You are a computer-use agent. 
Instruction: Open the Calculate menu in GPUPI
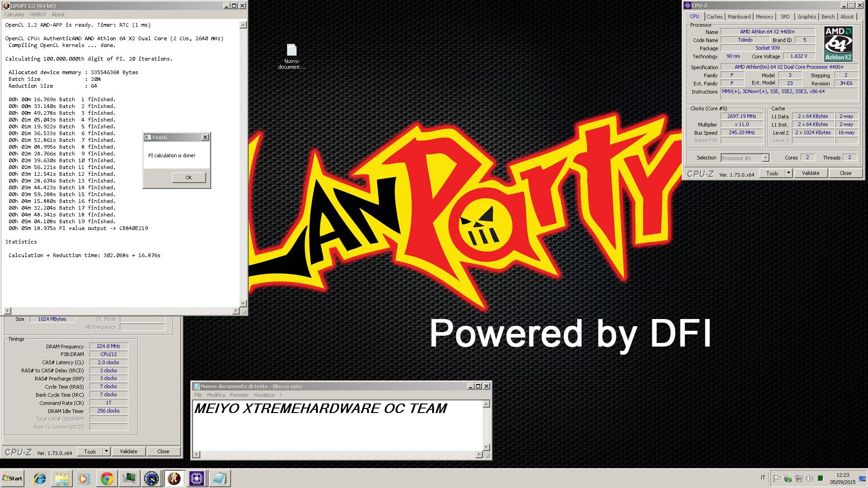[x=14, y=14]
